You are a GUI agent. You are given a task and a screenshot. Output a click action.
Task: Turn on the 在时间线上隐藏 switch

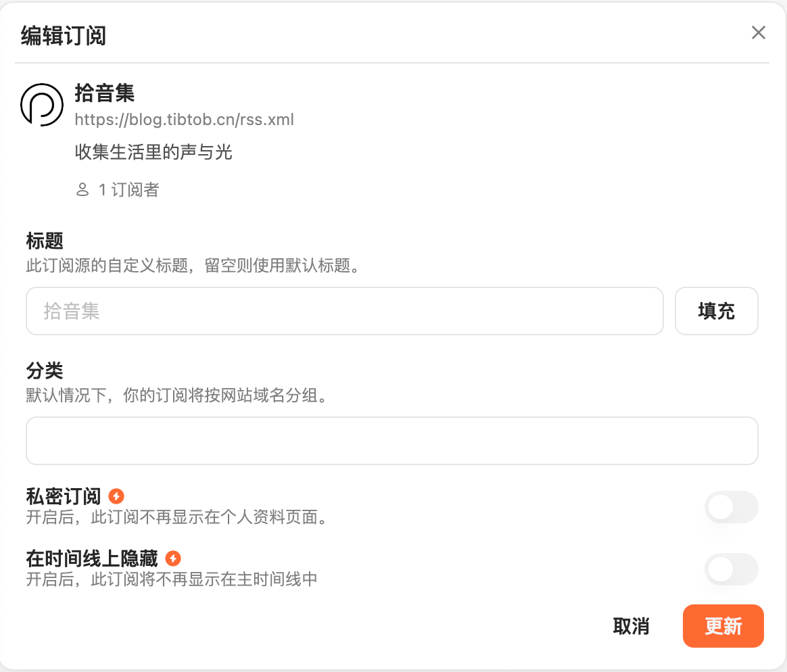click(x=731, y=569)
